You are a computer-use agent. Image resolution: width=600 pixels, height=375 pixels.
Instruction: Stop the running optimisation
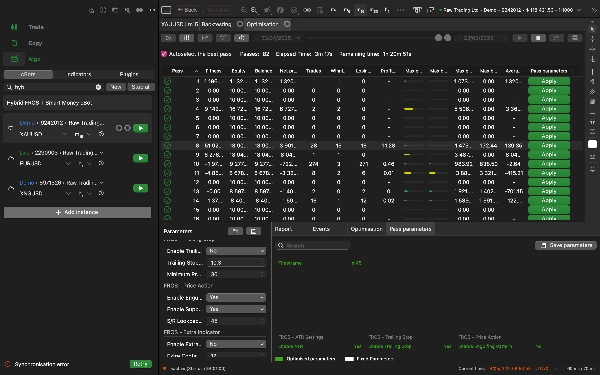click(x=538, y=38)
